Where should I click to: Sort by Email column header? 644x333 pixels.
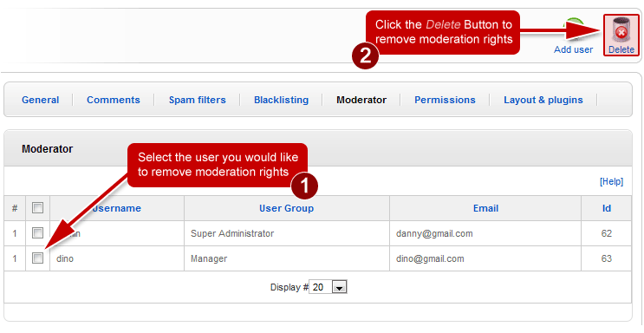coord(485,208)
